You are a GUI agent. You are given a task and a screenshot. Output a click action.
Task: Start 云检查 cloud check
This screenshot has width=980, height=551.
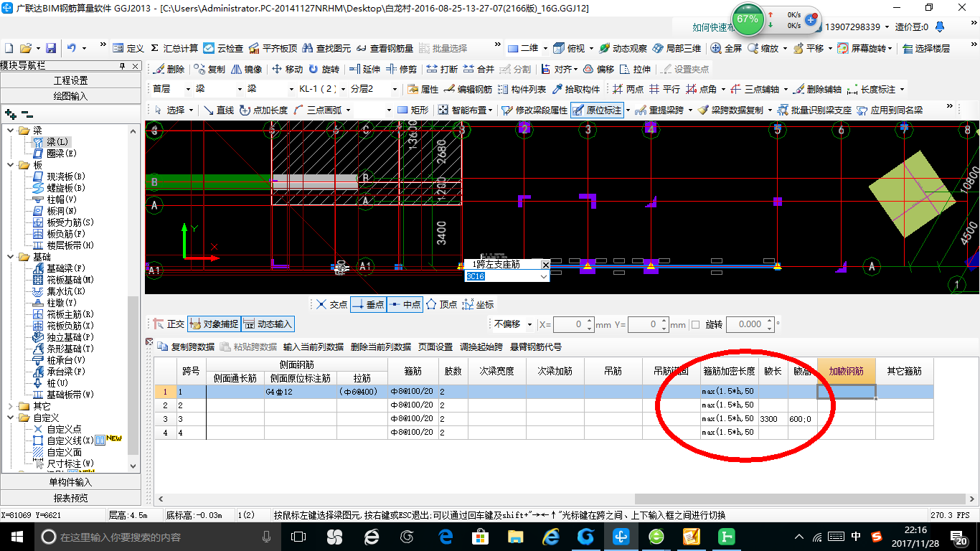pyautogui.click(x=223, y=48)
